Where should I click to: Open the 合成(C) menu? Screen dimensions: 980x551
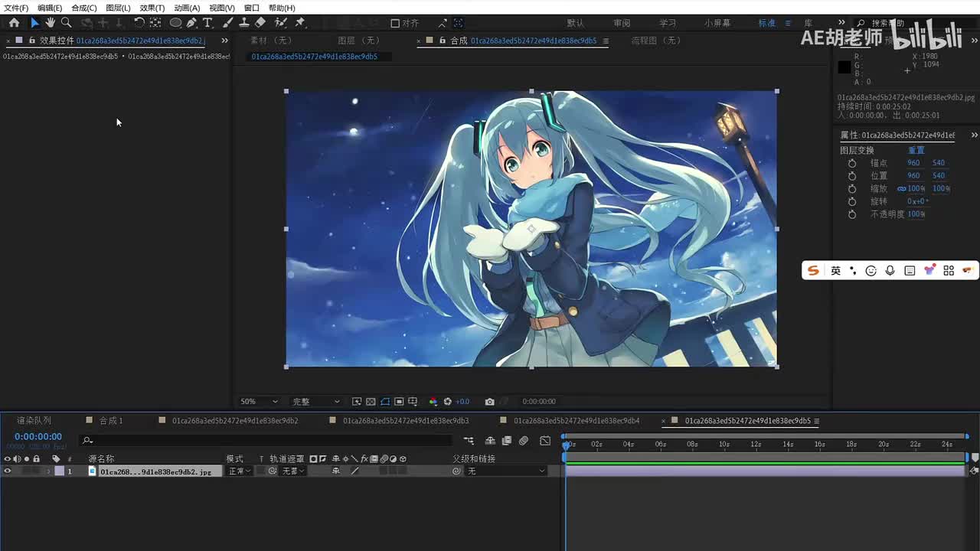pyautogui.click(x=84, y=8)
